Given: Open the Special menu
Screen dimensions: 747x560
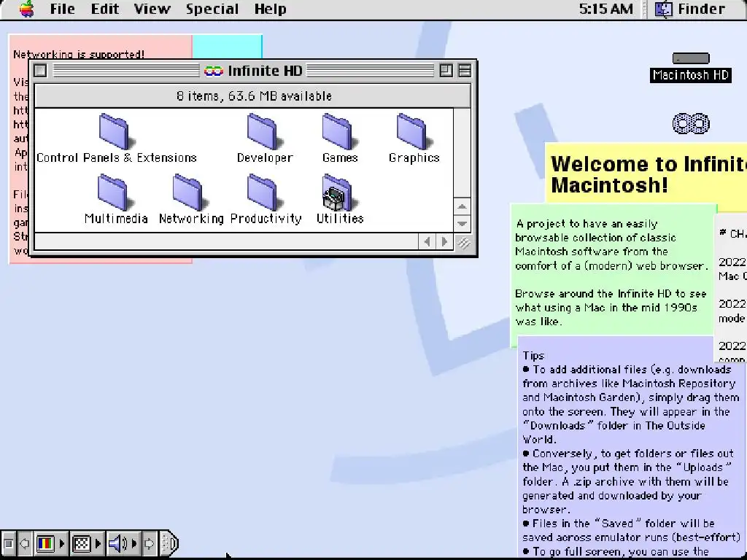Looking at the screenshot, I should coord(212,9).
